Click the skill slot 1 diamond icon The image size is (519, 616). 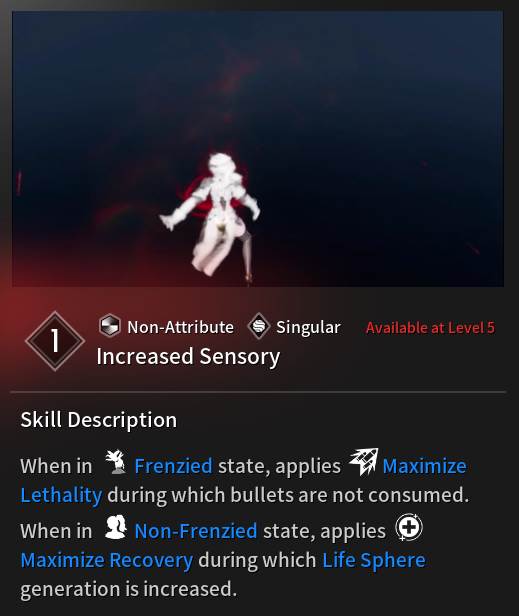[55, 341]
